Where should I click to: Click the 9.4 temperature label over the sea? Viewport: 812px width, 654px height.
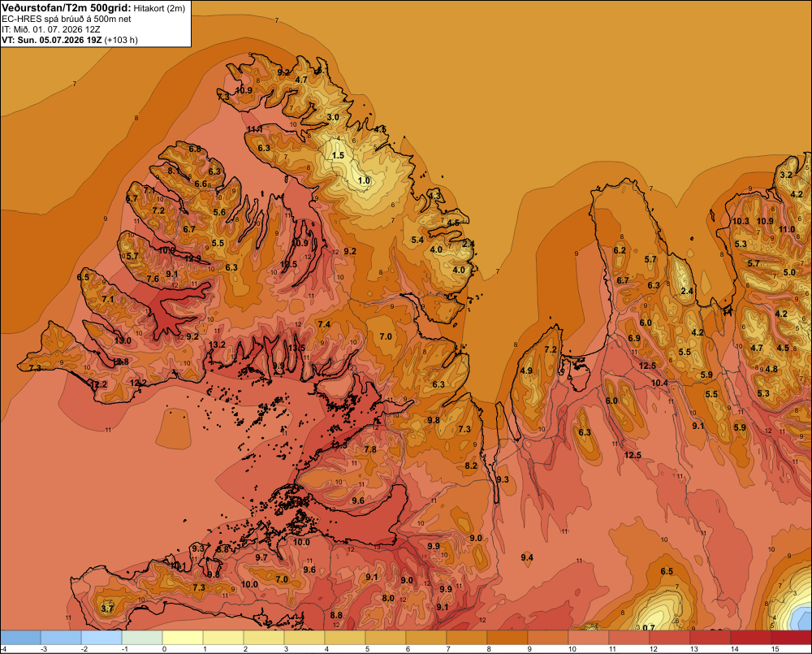click(x=527, y=557)
